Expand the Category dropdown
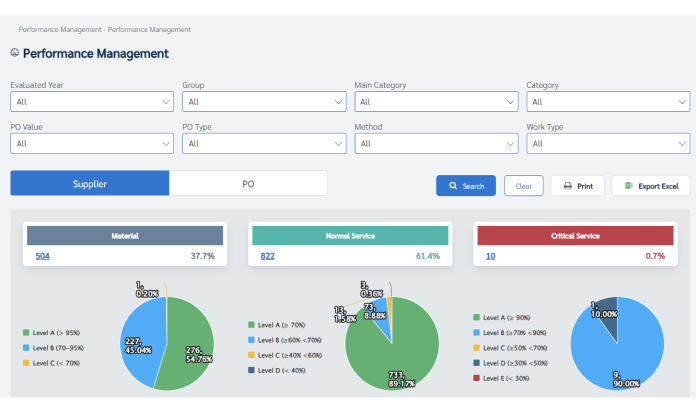 [x=607, y=101]
